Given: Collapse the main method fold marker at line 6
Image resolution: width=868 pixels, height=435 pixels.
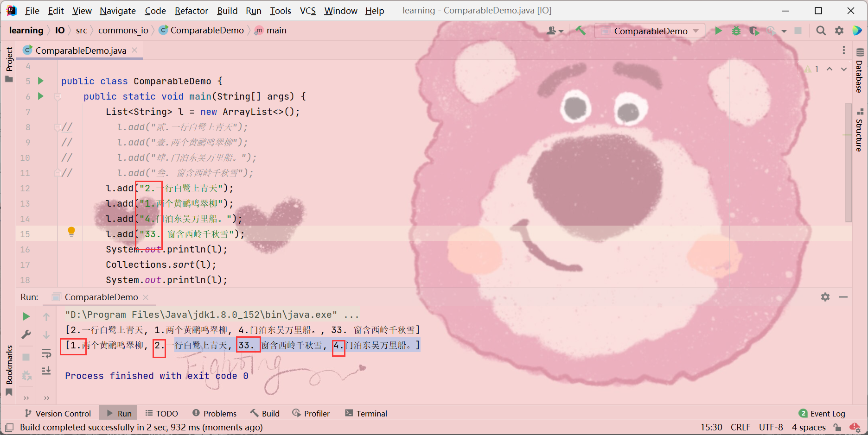Looking at the screenshot, I should tap(57, 97).
